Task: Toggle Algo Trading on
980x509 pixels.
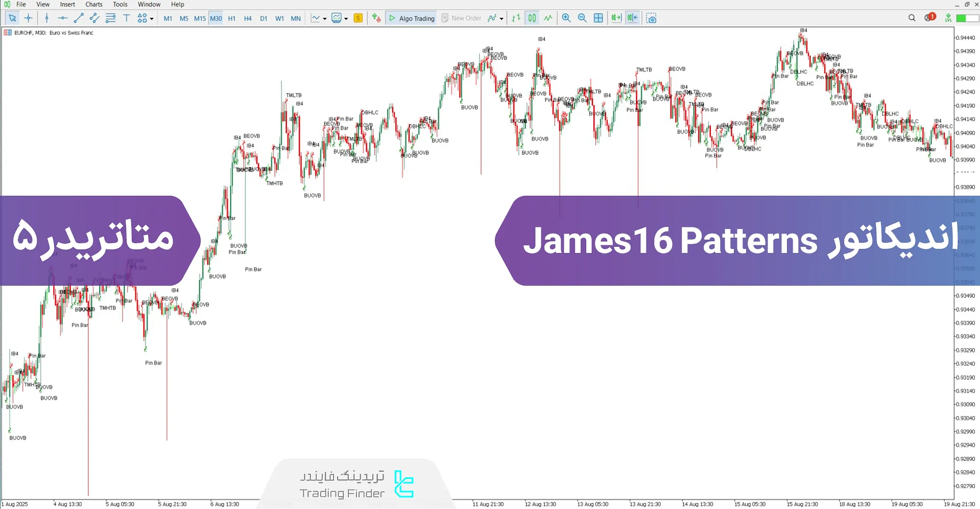Action: 411,18
